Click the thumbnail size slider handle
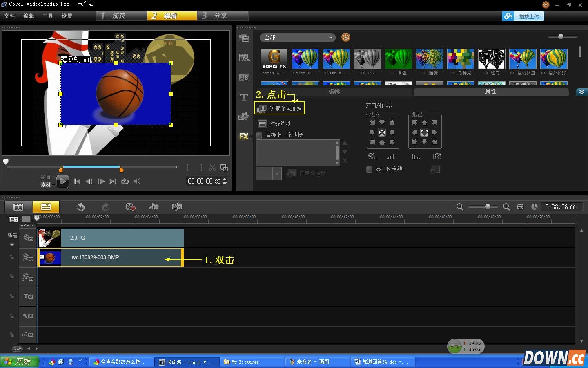This screenshot has height=368, width=588. pyautogui.click(x=561, y=37)
